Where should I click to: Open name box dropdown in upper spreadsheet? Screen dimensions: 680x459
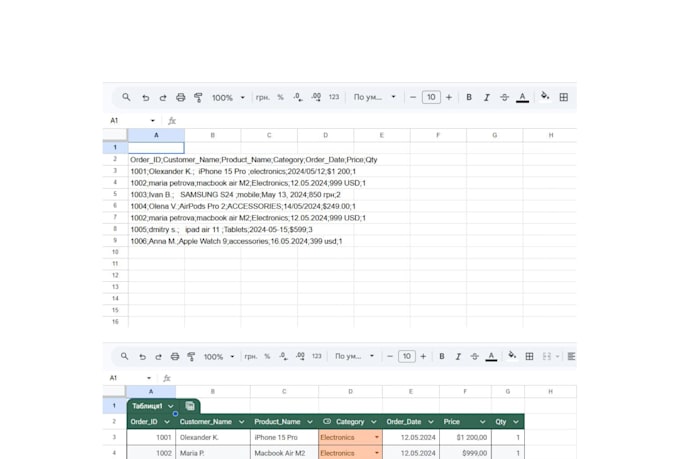click(153, 121)
